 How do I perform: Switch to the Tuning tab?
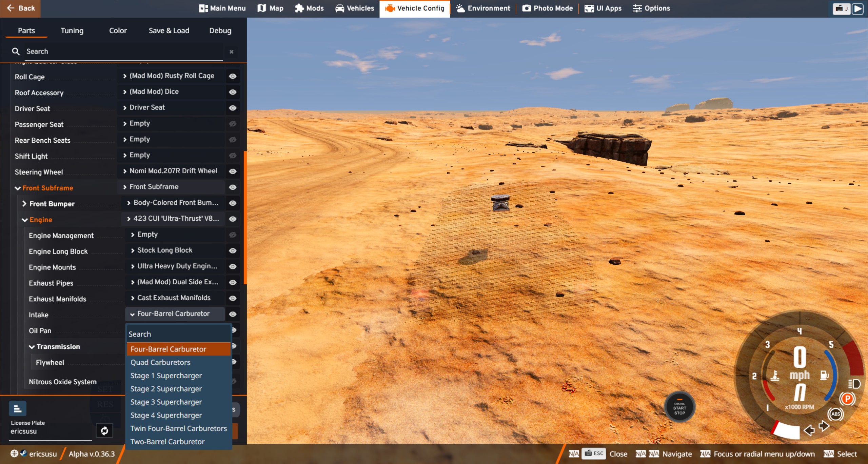(x=72, y=31)
